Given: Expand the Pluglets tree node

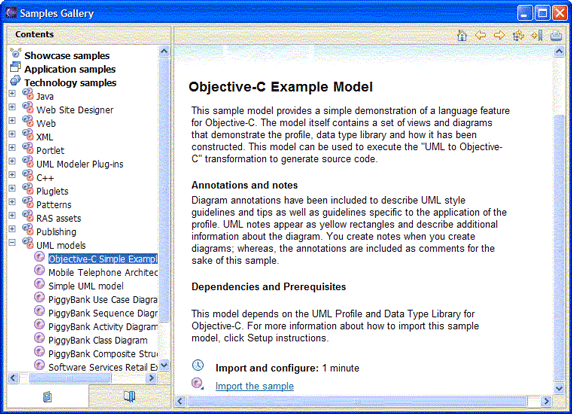Looking at the screenshot, I should coord(12,188).
